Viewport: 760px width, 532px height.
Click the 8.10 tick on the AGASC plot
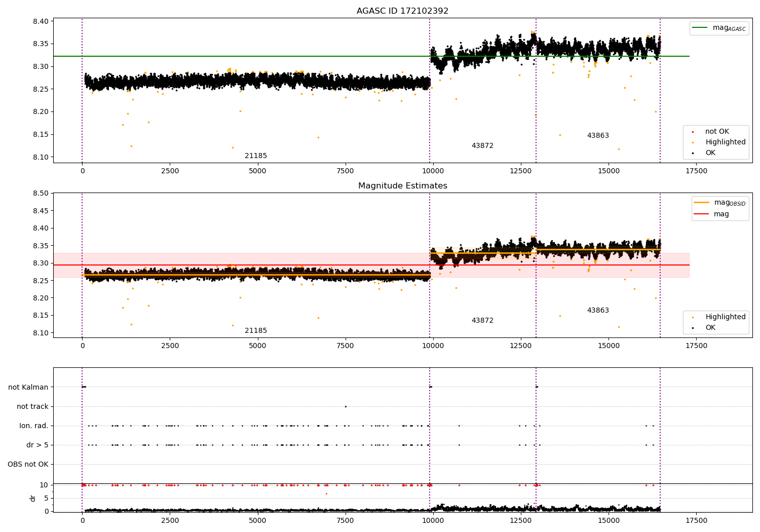point(41,157)
